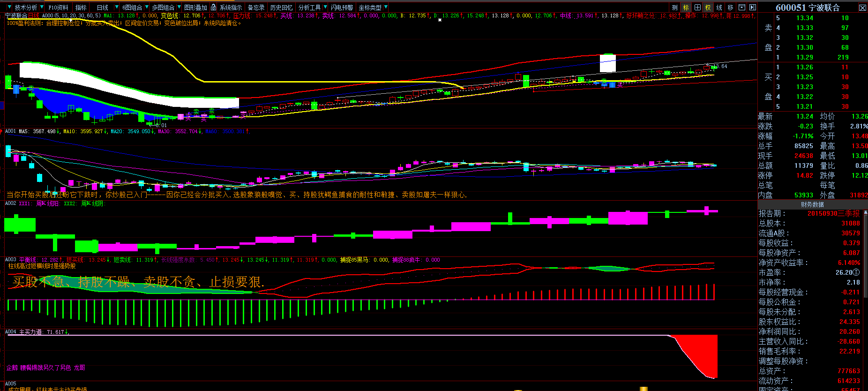Click the 测 measure icon
Screen dimensions: 868x391
674,7
